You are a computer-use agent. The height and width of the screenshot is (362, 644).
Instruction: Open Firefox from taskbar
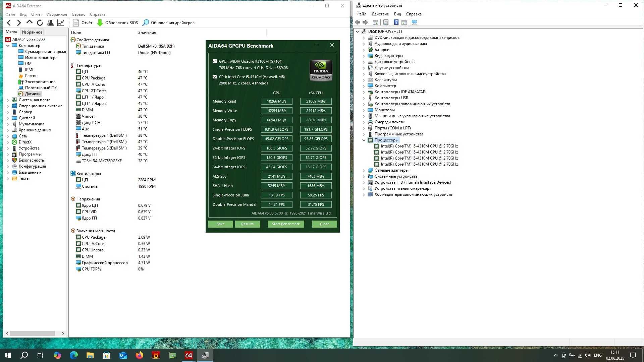click(139, 355)
